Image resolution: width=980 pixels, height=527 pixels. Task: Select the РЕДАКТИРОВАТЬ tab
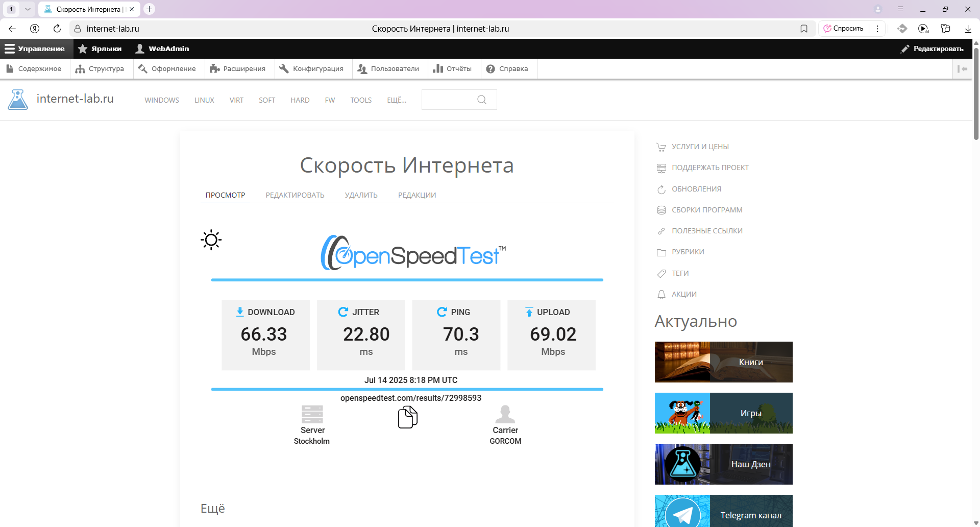(295, 195)
